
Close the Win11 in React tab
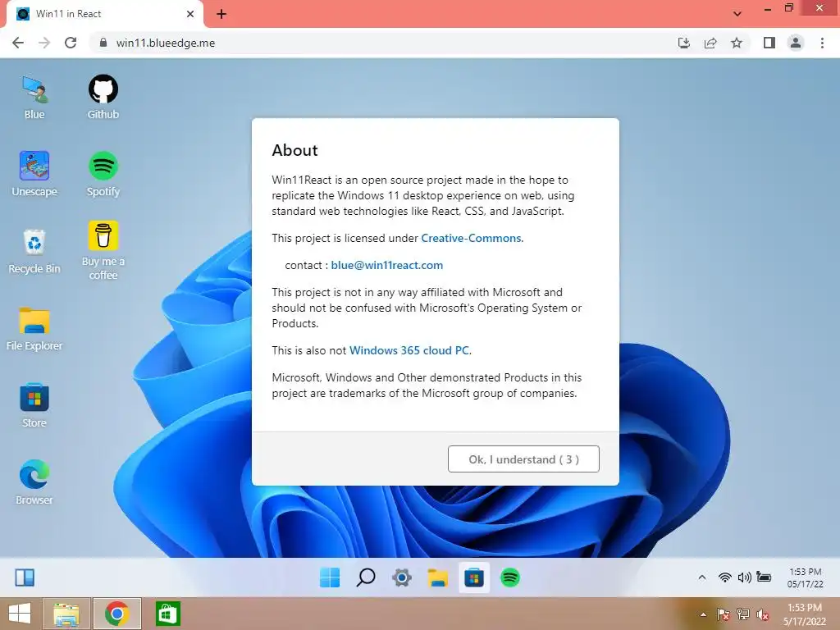coord(190,14)
